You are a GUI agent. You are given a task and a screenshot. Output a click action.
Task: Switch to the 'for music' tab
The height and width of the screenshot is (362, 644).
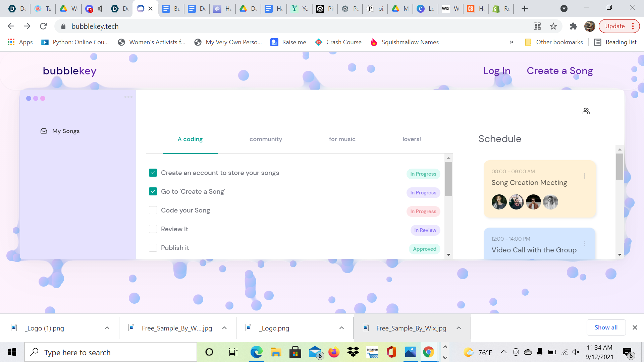pyautogui.click(x=342, y=139)
